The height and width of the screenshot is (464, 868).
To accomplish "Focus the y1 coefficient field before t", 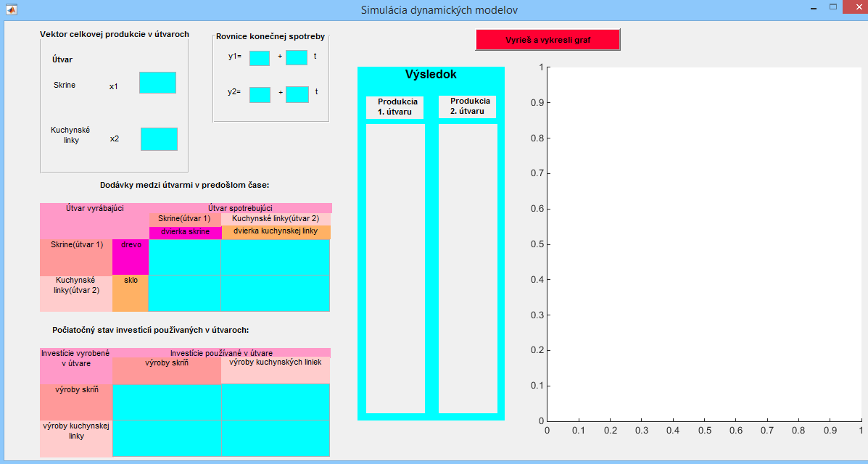I will click(x=297, y=57).
